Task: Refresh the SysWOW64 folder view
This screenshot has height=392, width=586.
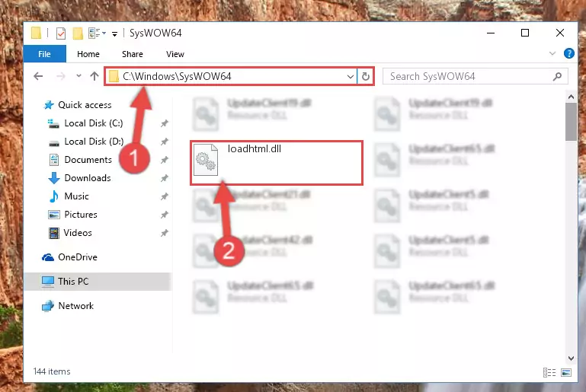Action: click(x=366, y=77)
